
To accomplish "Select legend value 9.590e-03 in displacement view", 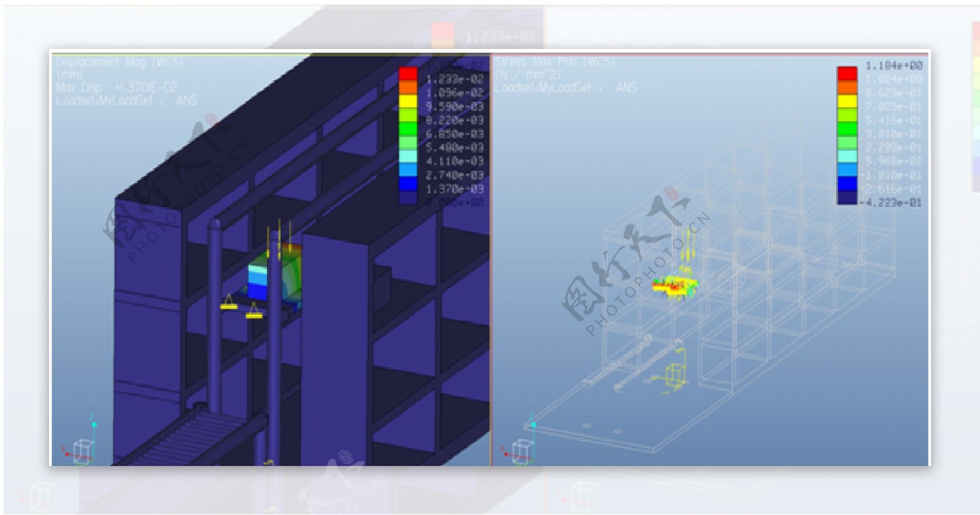I will (x=455, y=107).
